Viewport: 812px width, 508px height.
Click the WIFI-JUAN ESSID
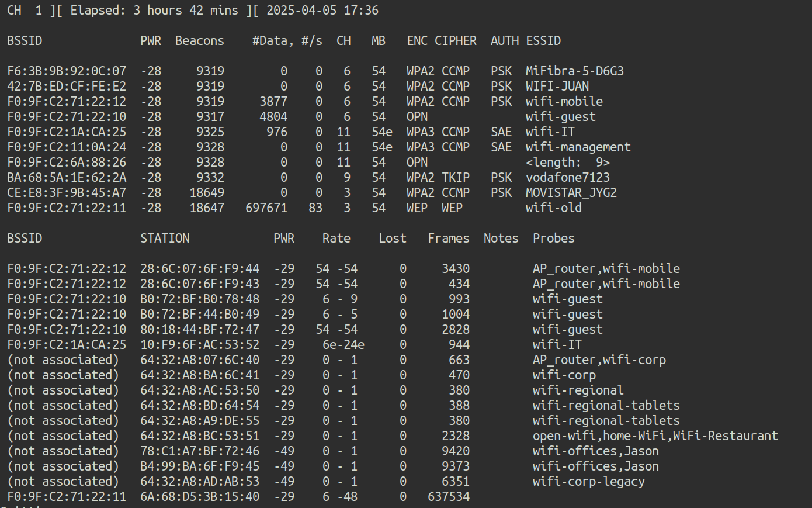point(557,86)
